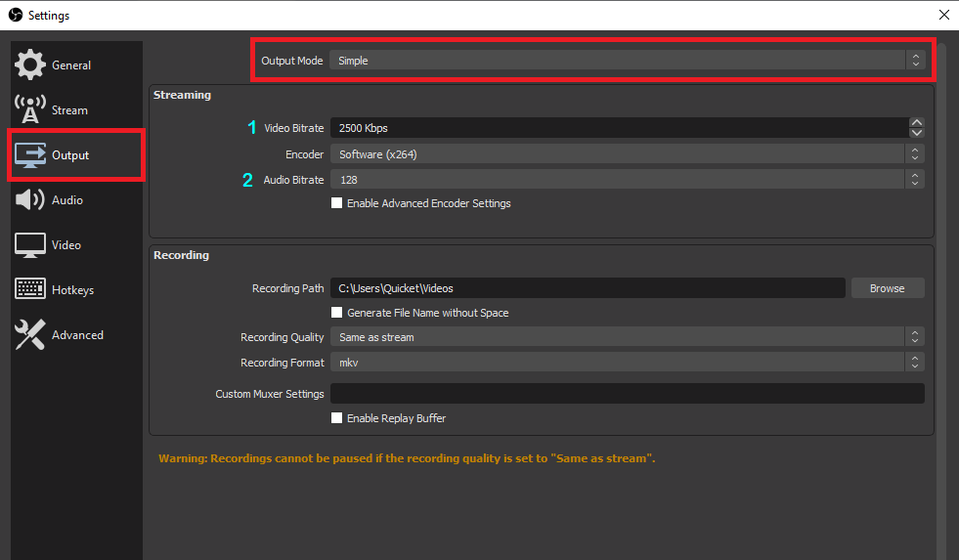Click the settings panel vertical scrollbar

click(x=941, y=300)
